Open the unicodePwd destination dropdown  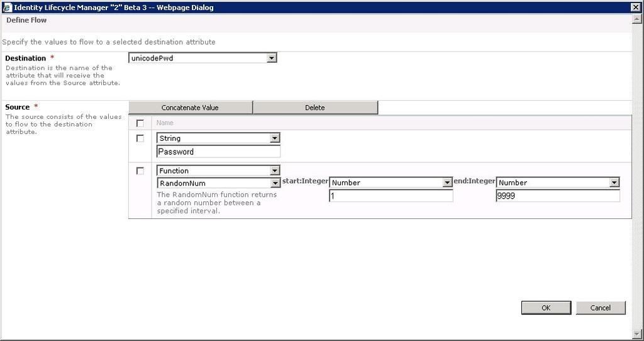[x=203, y=58]
